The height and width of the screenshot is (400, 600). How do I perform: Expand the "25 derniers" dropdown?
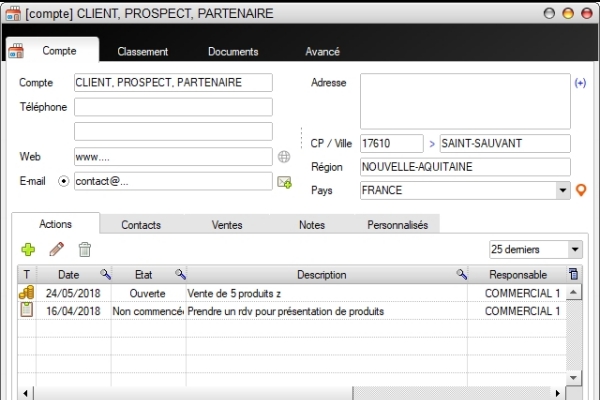click(x=575, y=249)
